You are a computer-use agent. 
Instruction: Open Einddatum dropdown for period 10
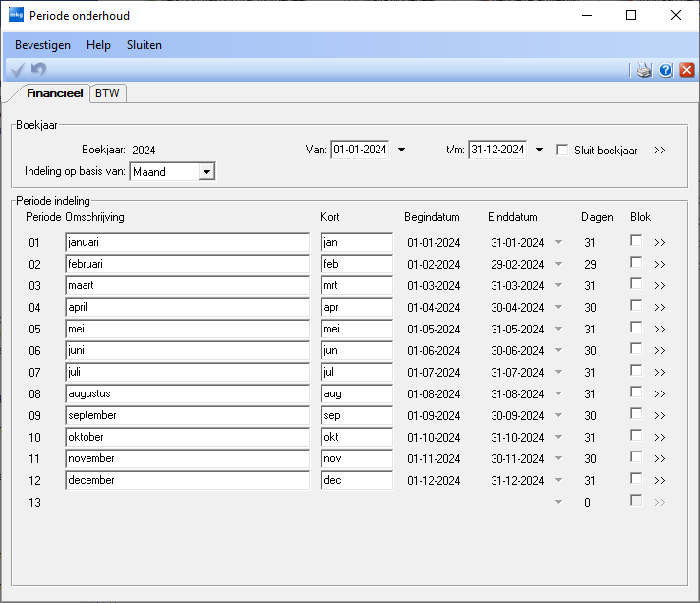tap(558, 437)
